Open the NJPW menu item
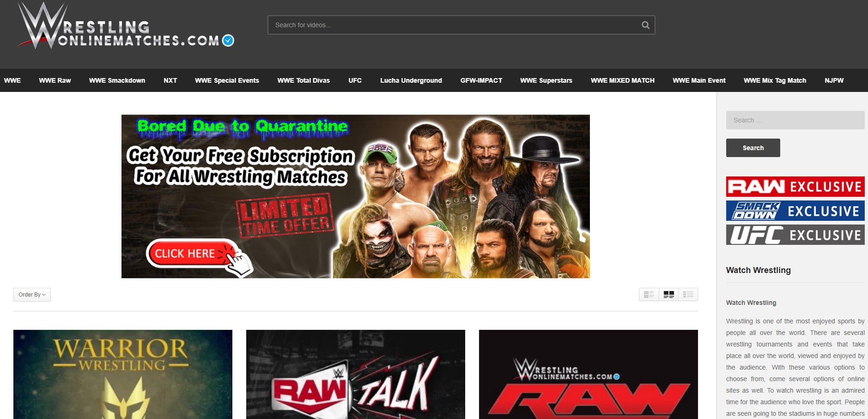The width and height of the screenshot is (868, 419). click(834, 80)
